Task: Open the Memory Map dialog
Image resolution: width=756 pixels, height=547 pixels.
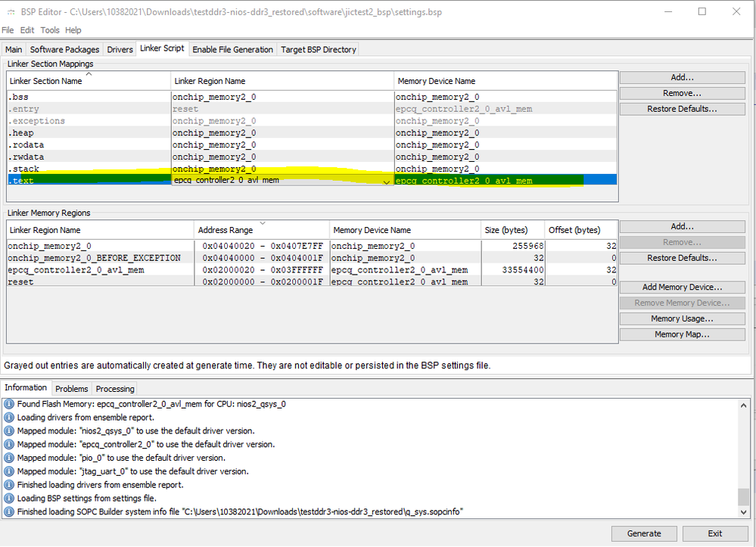Action: tap(682, 334)
